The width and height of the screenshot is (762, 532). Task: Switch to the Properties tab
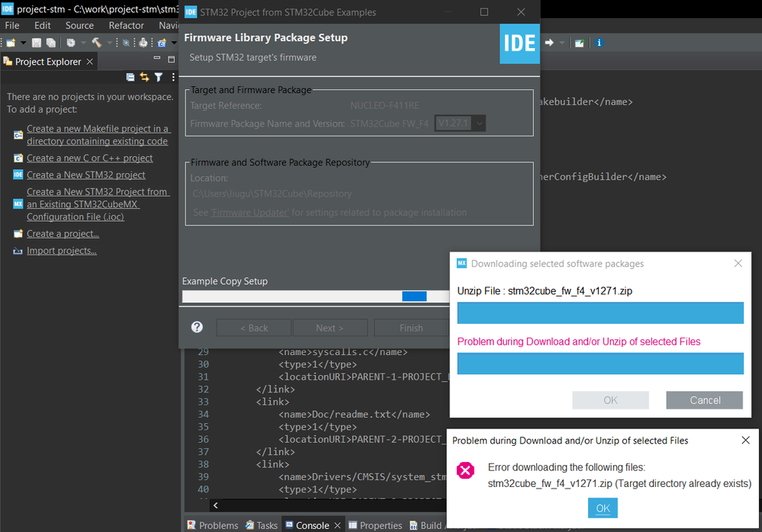tap(375, 525)
